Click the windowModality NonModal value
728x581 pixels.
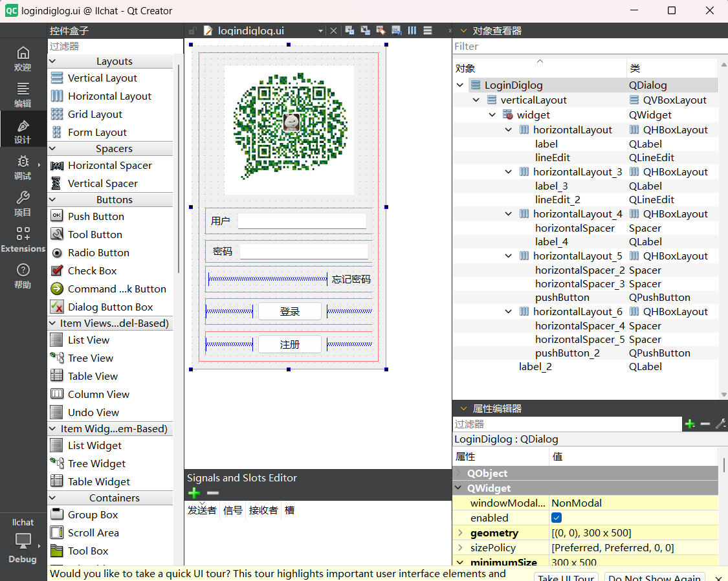coord(634,503)
